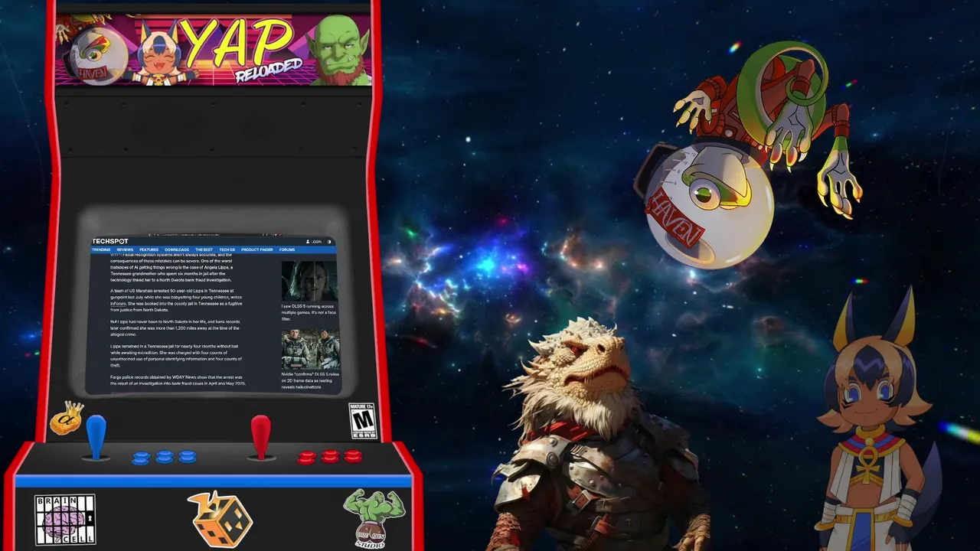The image size is (980, 551).
Task: Click the red arcade joystick
Action: pyautogui.click(x=261, y=437)
